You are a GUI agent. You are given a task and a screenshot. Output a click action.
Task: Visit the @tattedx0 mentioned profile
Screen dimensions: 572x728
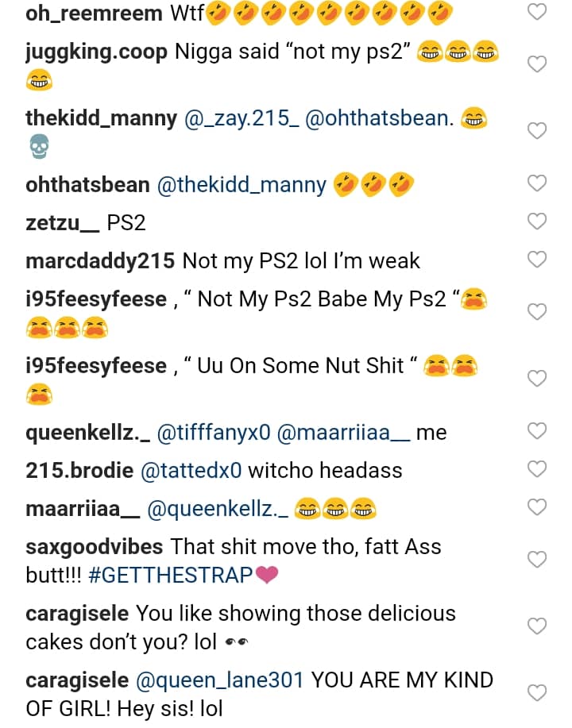pyautogui.click(x=191, y=470)
